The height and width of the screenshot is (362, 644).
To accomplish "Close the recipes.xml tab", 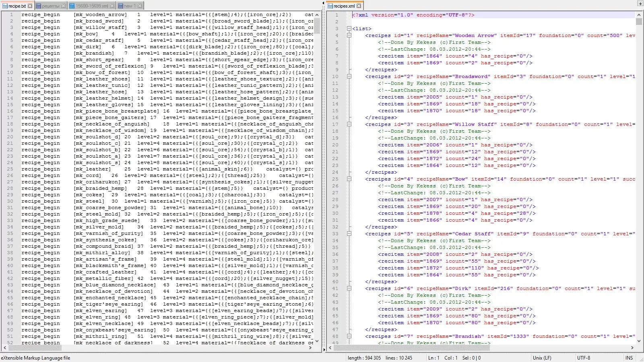I will pos(359,6).
